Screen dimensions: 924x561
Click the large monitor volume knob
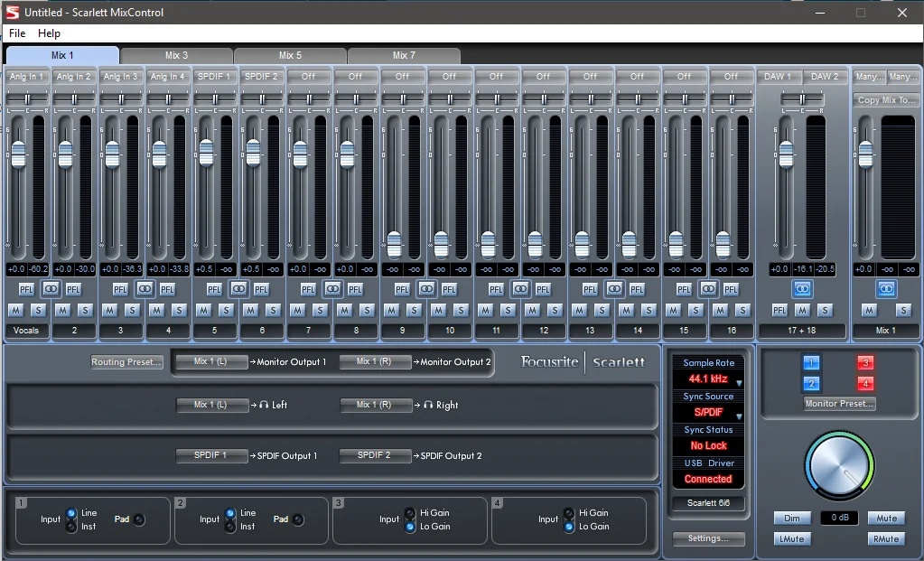[x=839, y=465]
